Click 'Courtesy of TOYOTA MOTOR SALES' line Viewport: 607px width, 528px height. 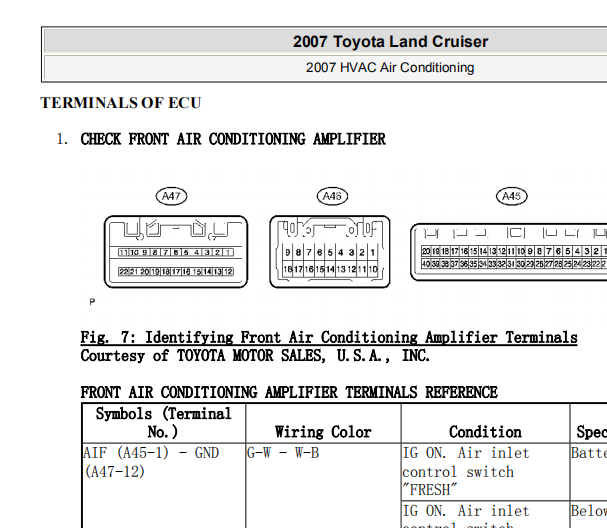(x=255, y=356)
